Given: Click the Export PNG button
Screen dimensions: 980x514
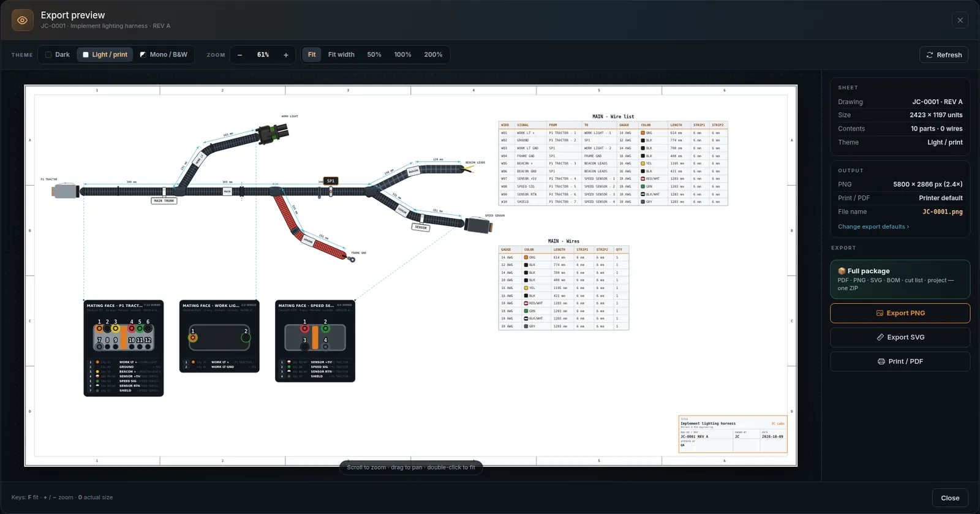Looking at the screenshot, I should tap(900, 313).
